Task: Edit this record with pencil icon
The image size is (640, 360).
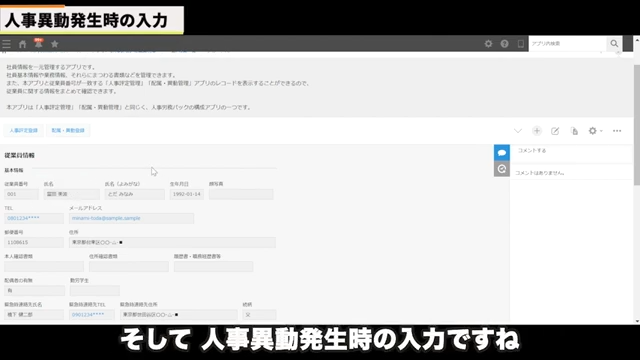Action: tap(555, 131)
